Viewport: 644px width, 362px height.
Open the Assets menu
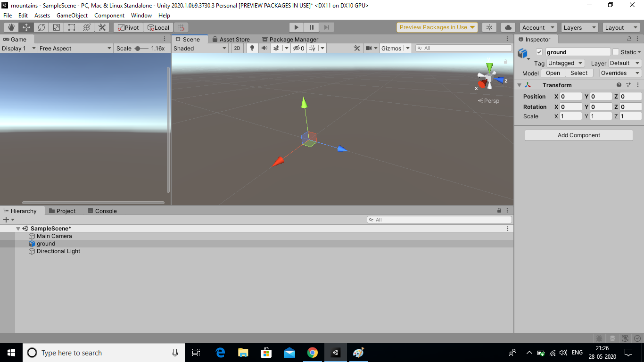tap(42, 16)
